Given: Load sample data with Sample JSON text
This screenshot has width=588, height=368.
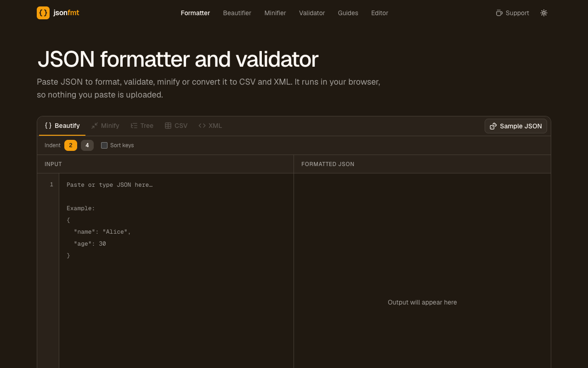Looking at the screenshot, I should 521,126.
